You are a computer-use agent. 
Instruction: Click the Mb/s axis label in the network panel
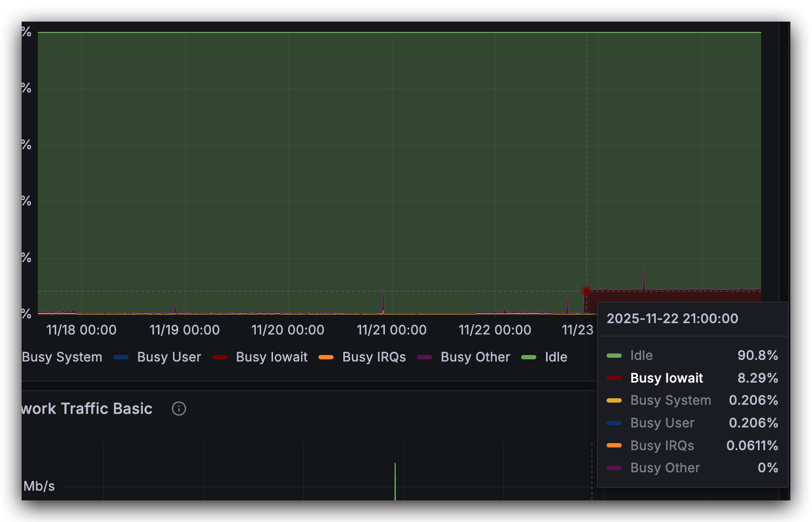click(39, 486)
